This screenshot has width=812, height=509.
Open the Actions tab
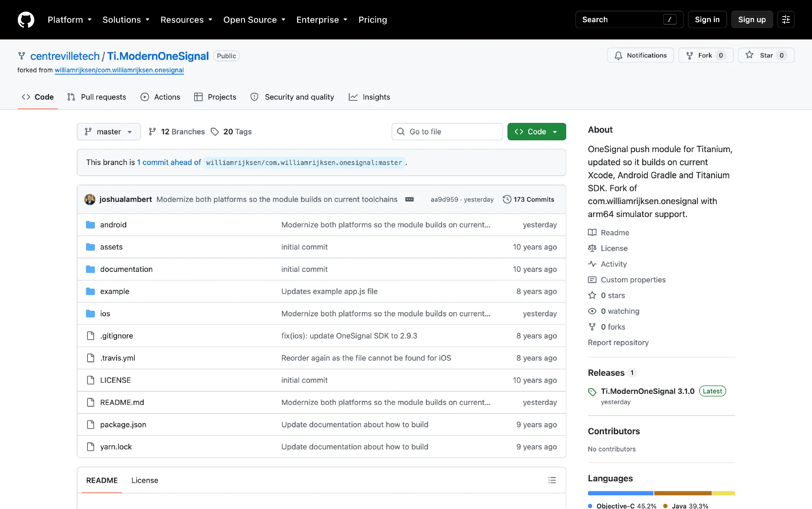[161, 97]
